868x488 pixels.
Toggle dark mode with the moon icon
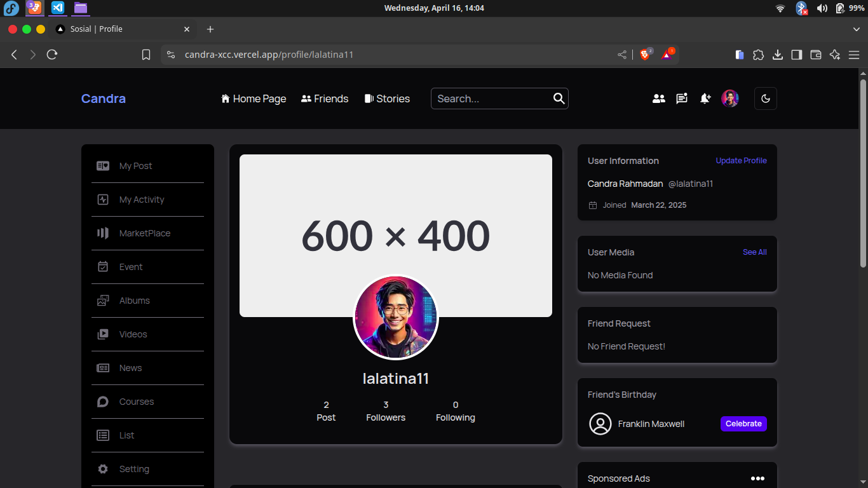(x=765, y=98)
